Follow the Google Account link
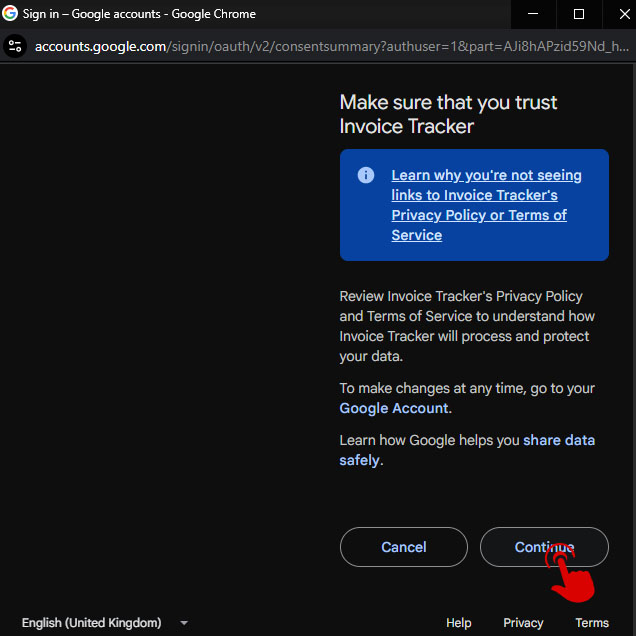This screenshot has width=636, height=636. (394, 408)
